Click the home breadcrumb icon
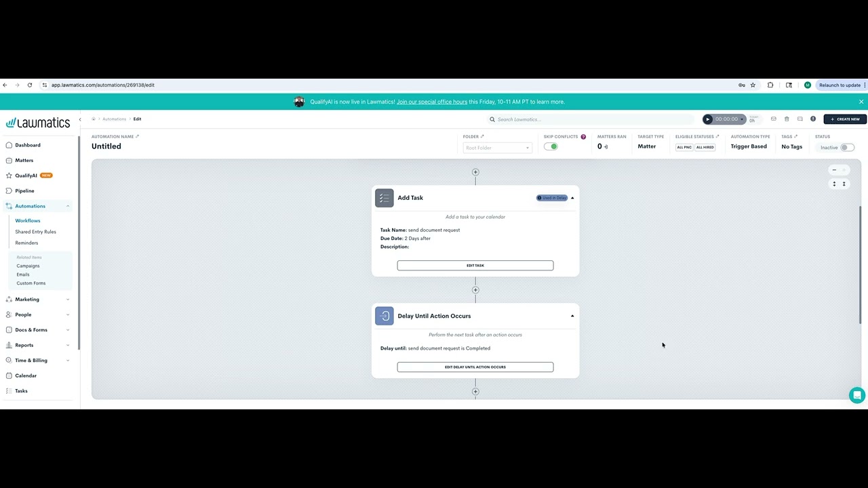 (94, 119)
